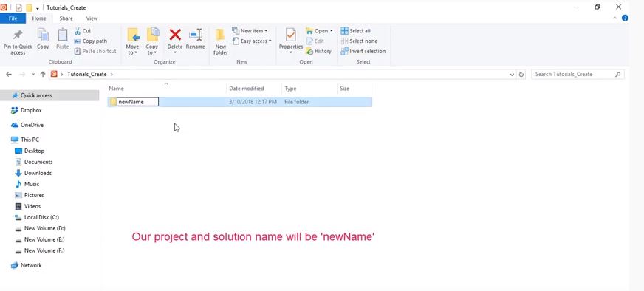Image resolution: width=644 pixels, height=291 pixels.
Task: Click New folder icon in title bar
Action: pos(29,7)
